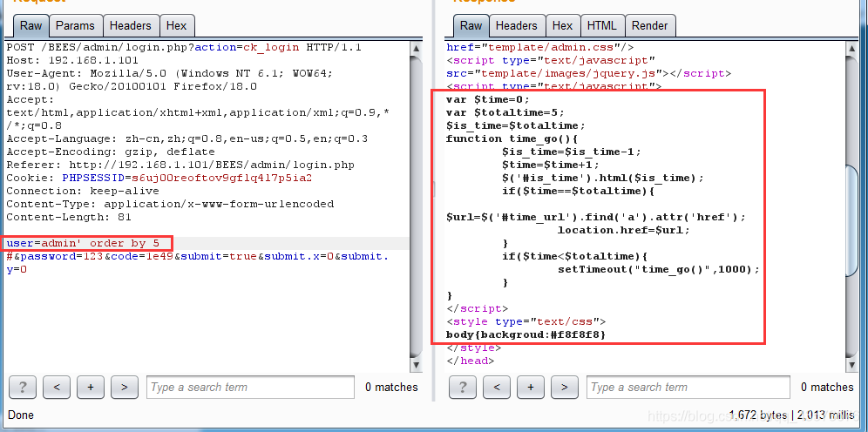Open the Response Headers tab
The height and width of the screenshot is (432, 868).
pos(517,25)
